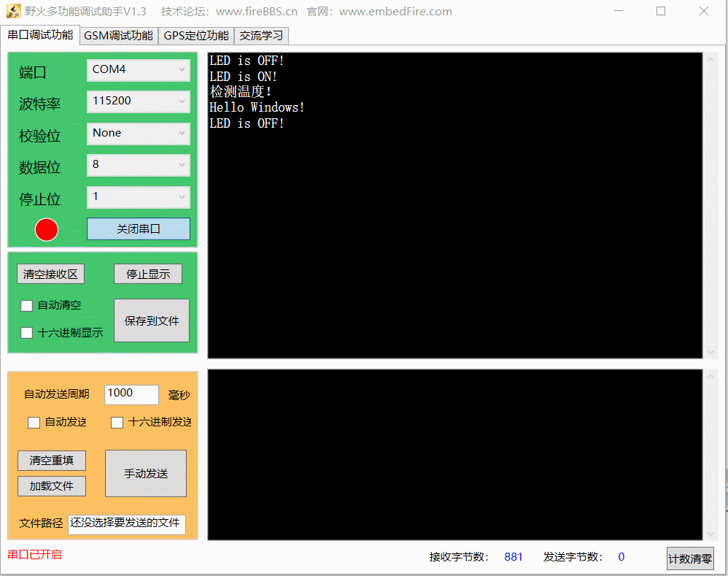Click the 关闭串口 button
Image resolution: width=728 pixels, height=576 pixels.
click(139, 229)
